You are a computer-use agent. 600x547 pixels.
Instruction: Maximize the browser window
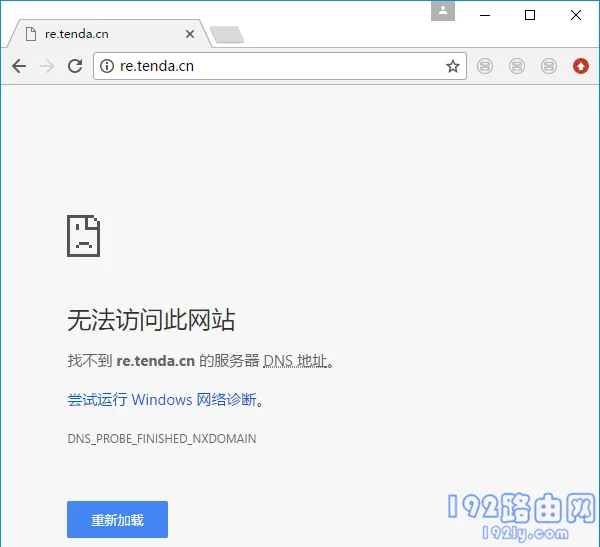point(530,14)
